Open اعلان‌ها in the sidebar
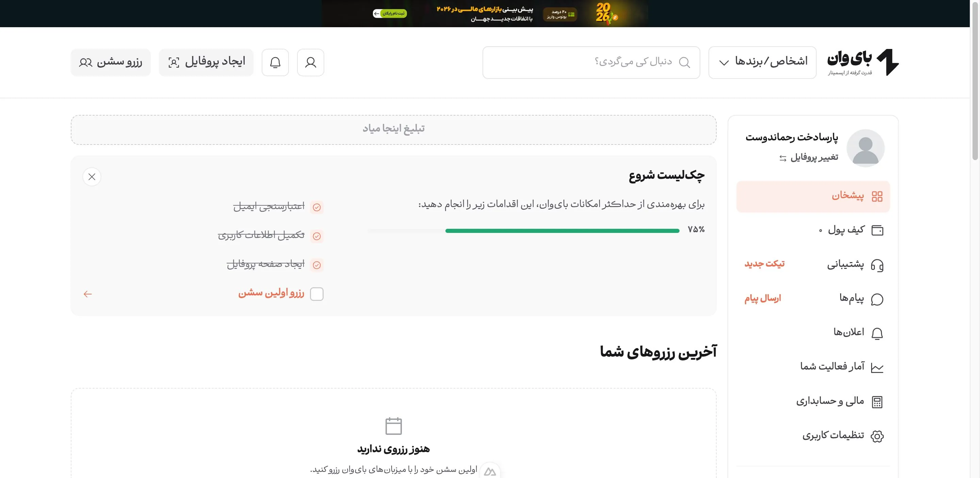The width and height of the screenshot is (980, 478). [x=813, y=333]
